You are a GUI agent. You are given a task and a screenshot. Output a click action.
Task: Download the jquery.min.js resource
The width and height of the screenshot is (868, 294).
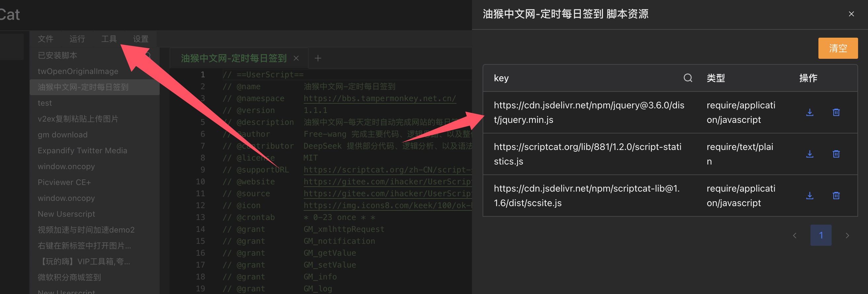809,113
